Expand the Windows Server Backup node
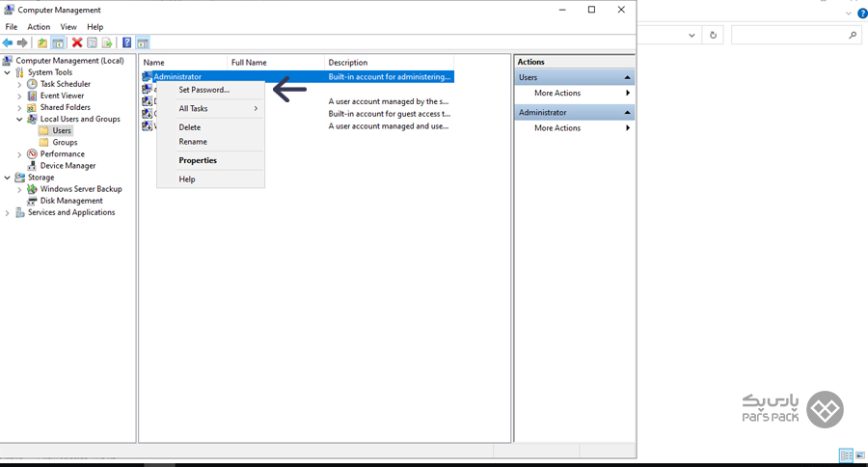 [19, 189]
